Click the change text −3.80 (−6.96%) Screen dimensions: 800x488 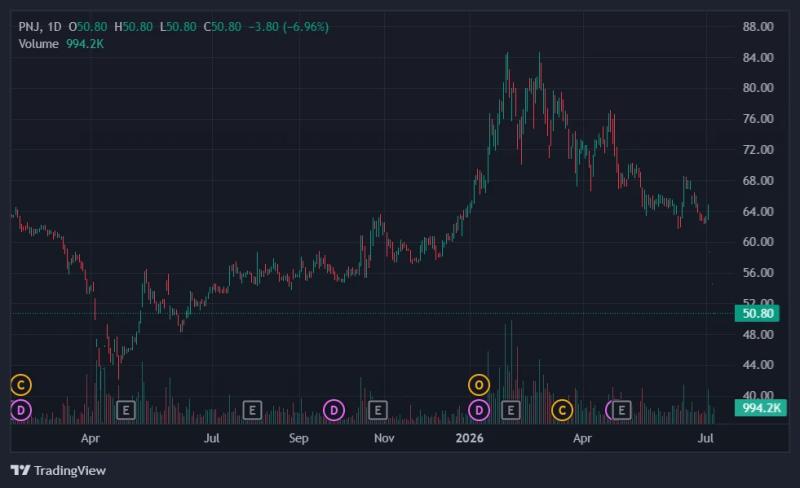pos(288,27)
